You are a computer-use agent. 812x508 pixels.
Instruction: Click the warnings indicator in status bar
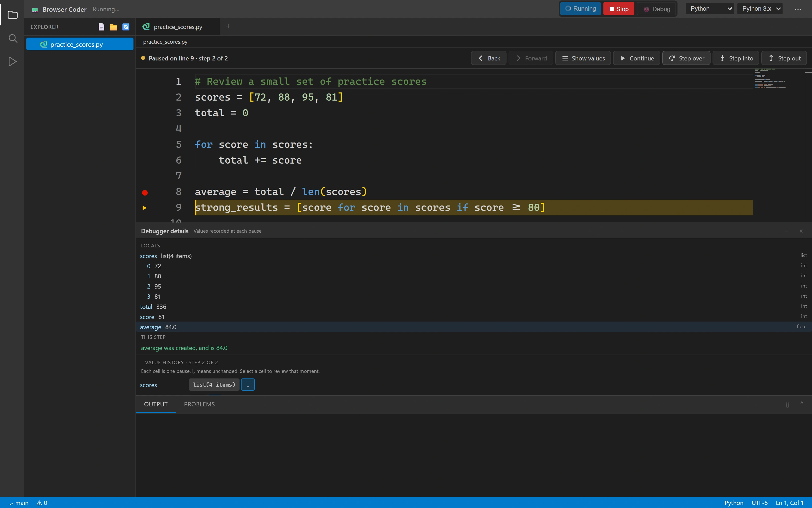click(42, 503)
